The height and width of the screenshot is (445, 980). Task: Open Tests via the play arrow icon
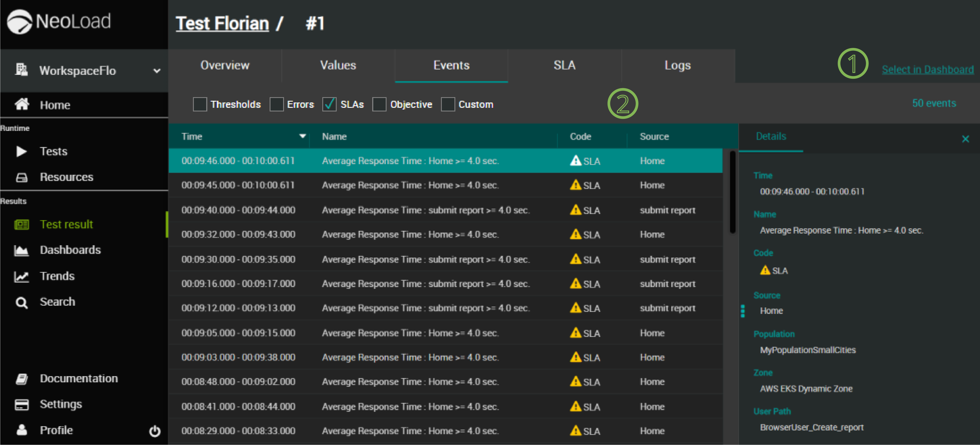click(x=21, y=151)
